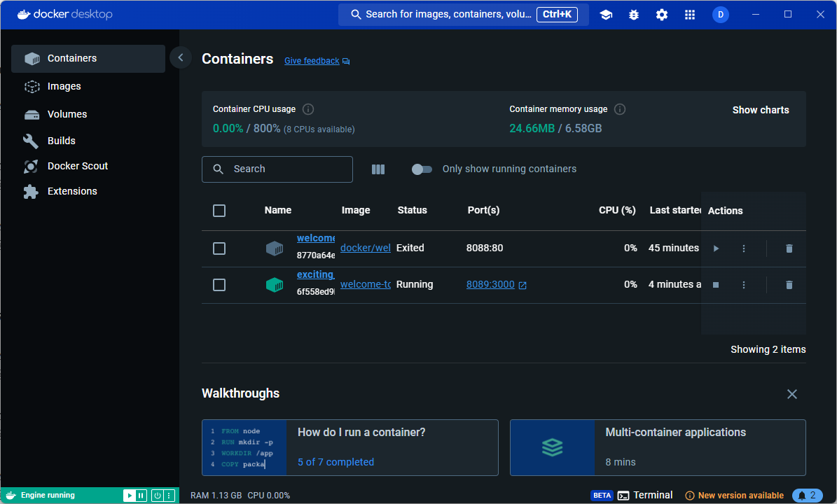Open the docker/wel image link

(365, 248)
